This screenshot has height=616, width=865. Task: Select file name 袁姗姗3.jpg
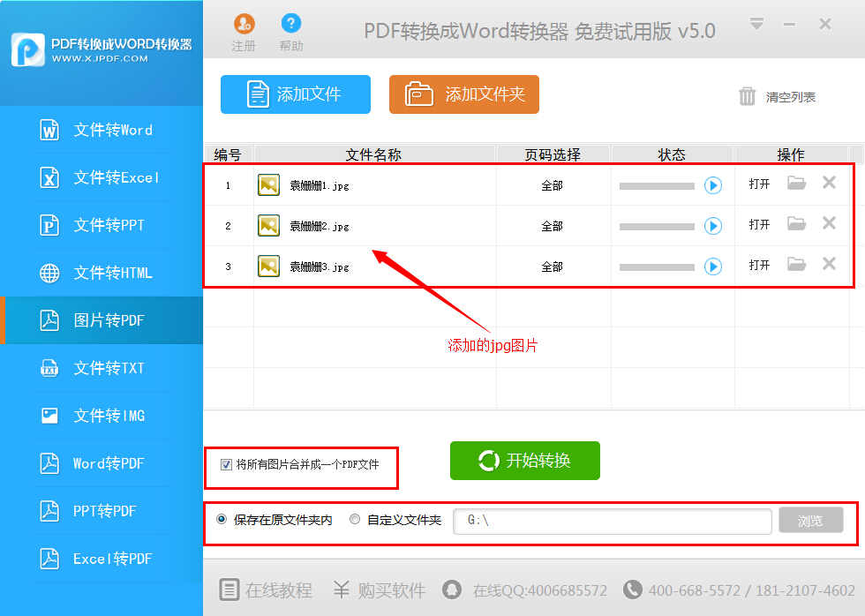[x=320, y=267]
